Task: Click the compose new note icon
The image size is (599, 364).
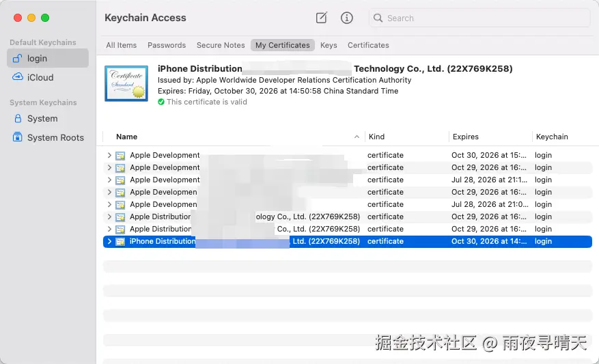Action: (x=321, y=18)
